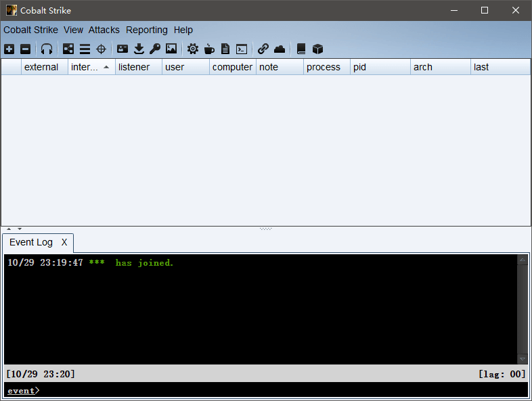The image size is (532, 401).
Task: Generate Windows executable via gear icon
Action: [193, 49]
